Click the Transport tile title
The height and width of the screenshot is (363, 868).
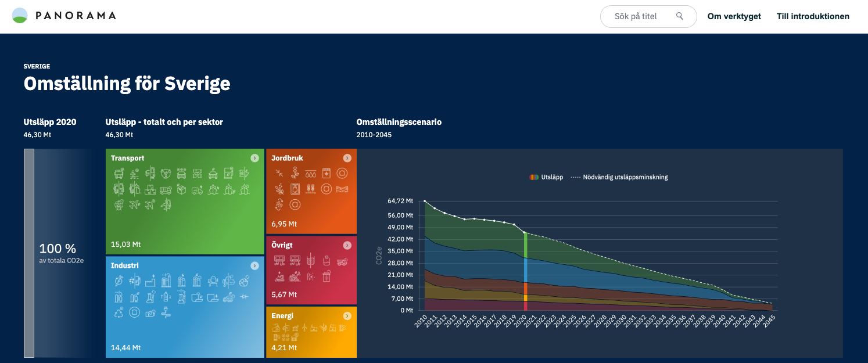[127, 158]
